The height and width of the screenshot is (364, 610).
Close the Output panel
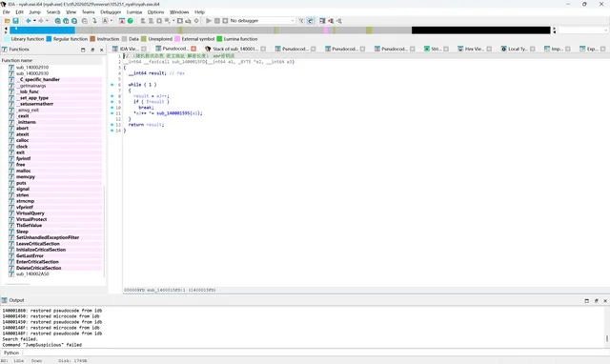[x=605, y=300]
